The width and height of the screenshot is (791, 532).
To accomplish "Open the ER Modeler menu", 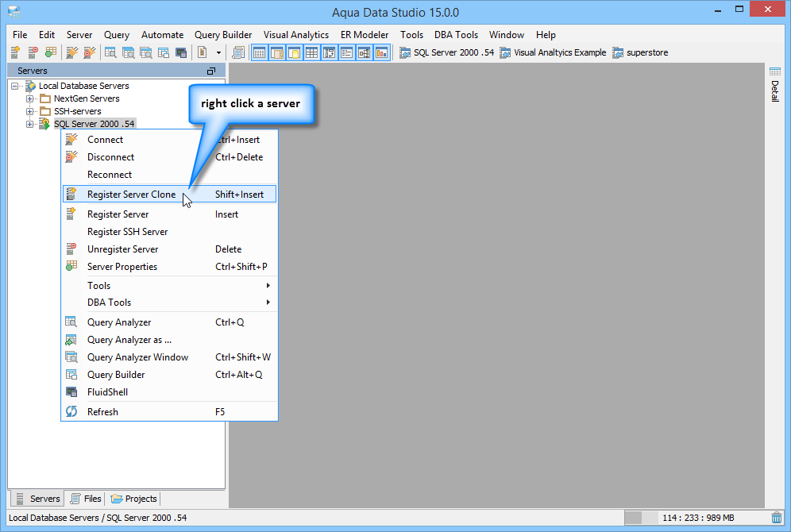I will click(365, 35).
